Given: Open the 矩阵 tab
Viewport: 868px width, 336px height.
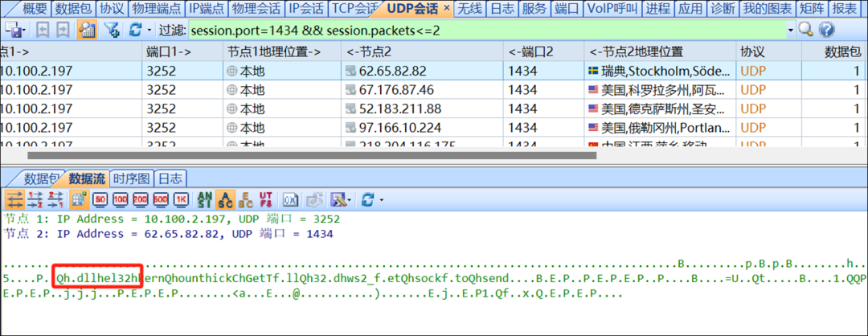Looking at the screenshot, I should pyautogui.click(x=811, y=8).
